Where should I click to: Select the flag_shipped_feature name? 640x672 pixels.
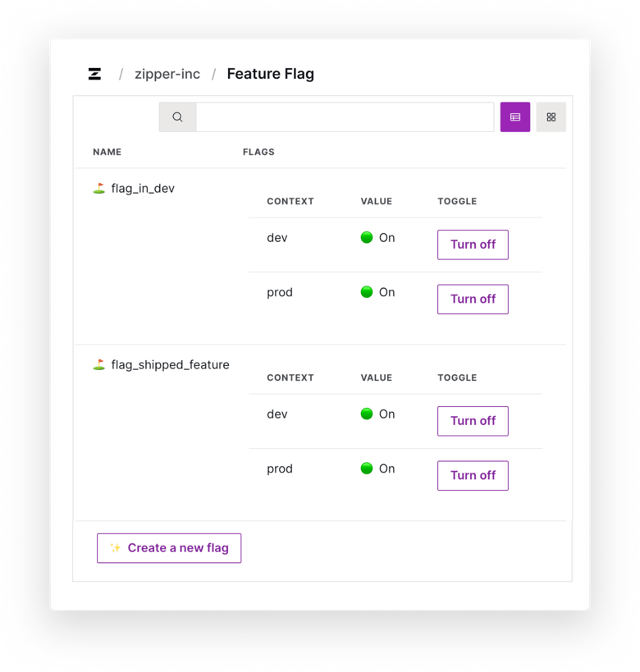[x=170, y=365]
